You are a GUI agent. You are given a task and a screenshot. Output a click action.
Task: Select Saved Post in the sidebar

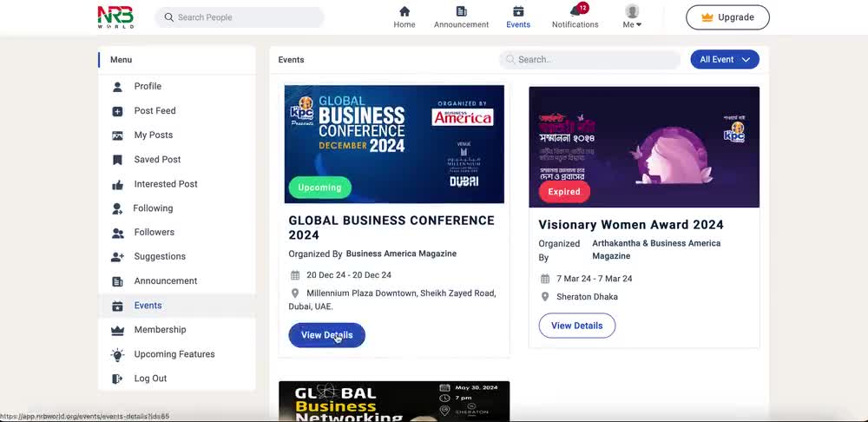(157, 160)
